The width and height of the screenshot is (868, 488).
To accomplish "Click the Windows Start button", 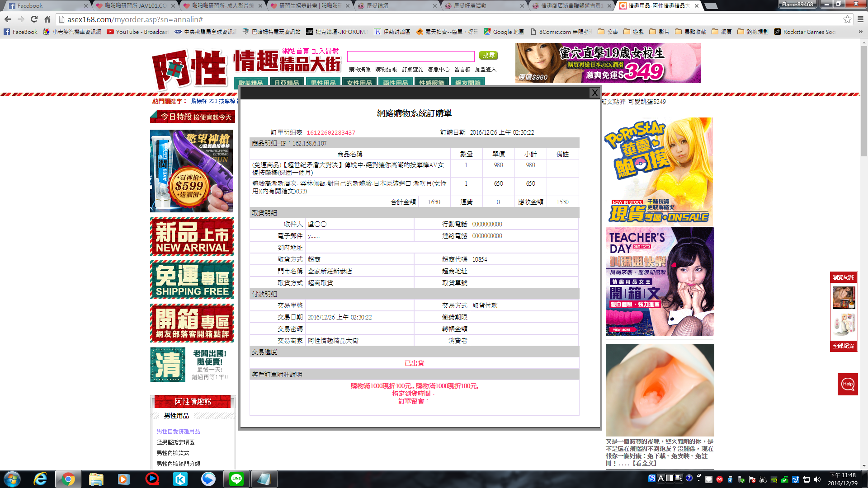I will pyautogui.click(x=12, y=479).
